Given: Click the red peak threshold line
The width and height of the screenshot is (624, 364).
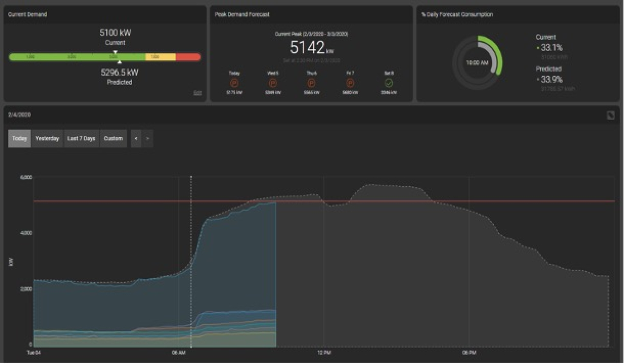Looking at the screenshot, I should point(324,201).
